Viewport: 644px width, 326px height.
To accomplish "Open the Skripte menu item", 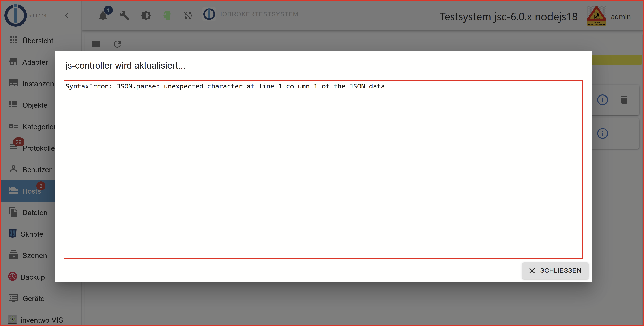I will pyautogui.click(x=32, y=234).
